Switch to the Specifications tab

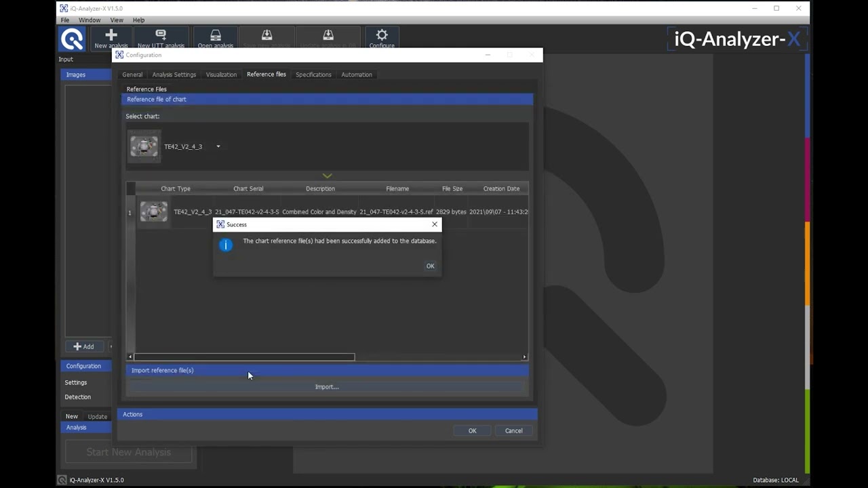tap(313, 75)
